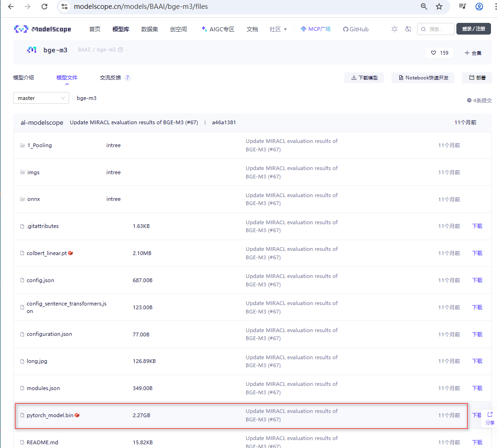Viewport: 498px width, 448px height.
Task: Download configuration.json via 下载 link
Action: (477, 334)
